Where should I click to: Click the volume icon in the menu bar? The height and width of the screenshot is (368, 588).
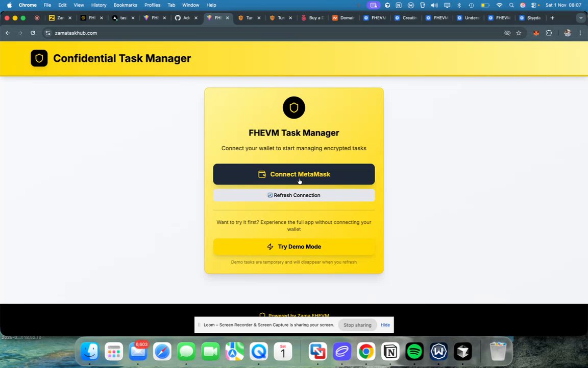434,5
